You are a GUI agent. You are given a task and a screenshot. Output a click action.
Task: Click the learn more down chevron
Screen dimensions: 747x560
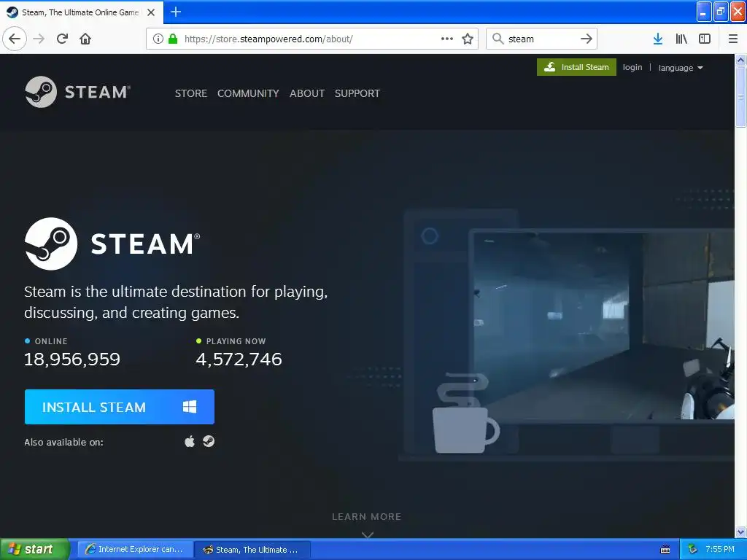pos(368,534)
